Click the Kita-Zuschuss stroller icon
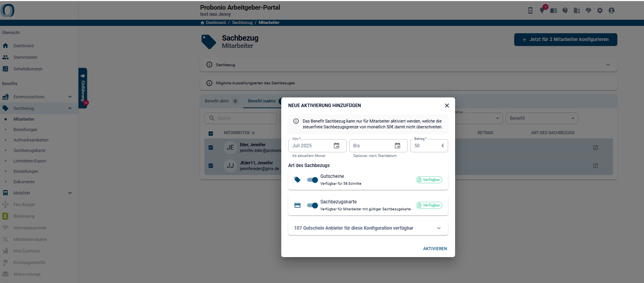644x283 pixels. pos(5,251)
